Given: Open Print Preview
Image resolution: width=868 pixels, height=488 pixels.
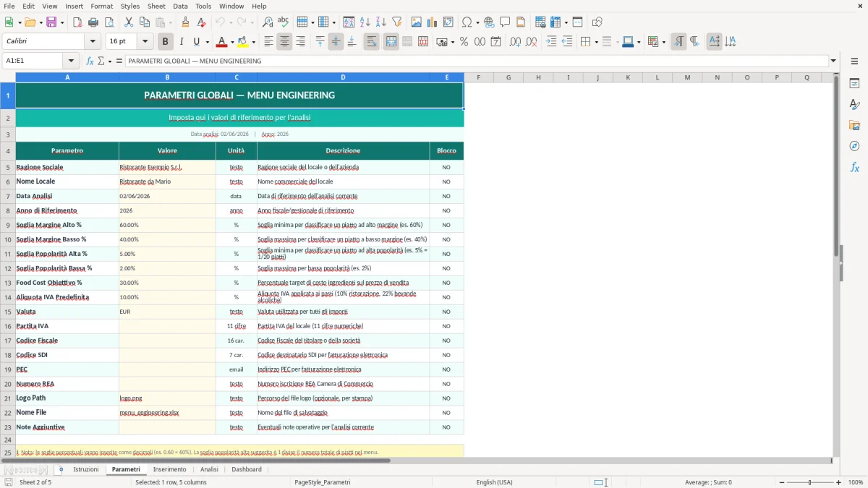Looking at the screenshot, I should [109, 22].
